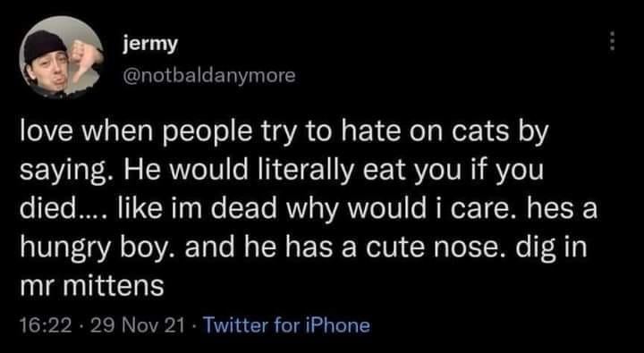Click jermy's profile picture avatar
The height and width of the screenshot is (353, 644).
(x=62, y=57)
